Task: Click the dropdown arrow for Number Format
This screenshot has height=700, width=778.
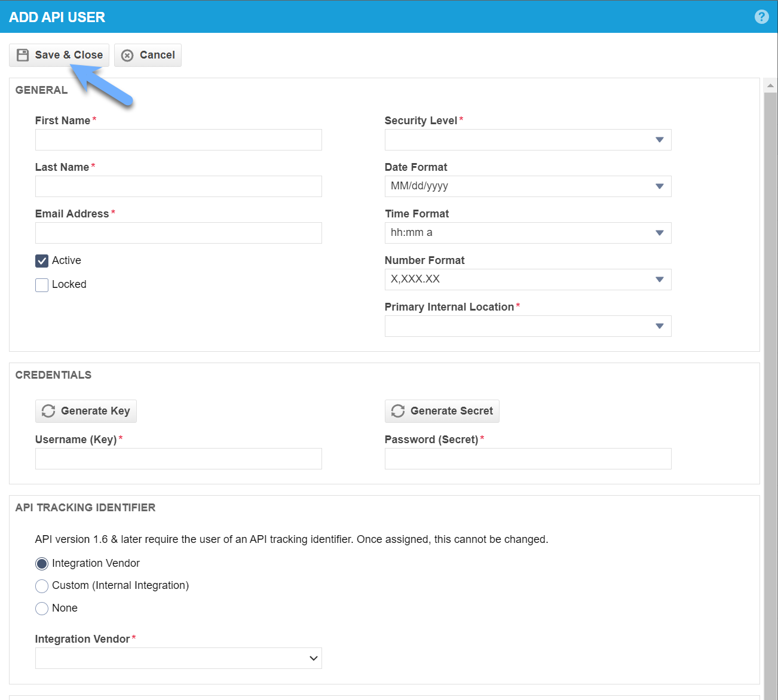Action: coord(659,279)
